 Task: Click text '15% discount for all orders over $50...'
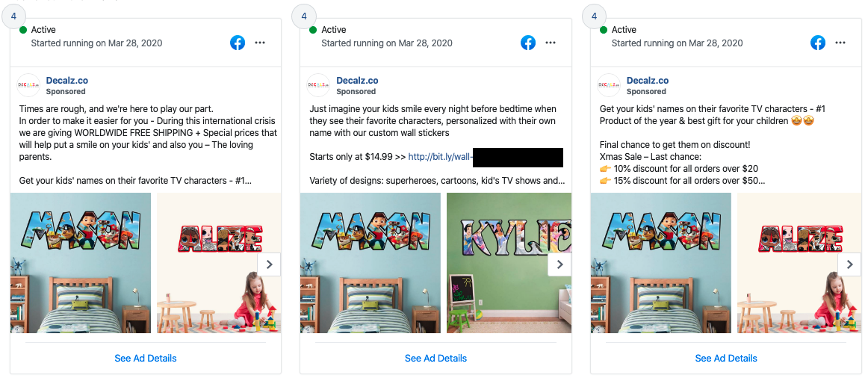689,181
